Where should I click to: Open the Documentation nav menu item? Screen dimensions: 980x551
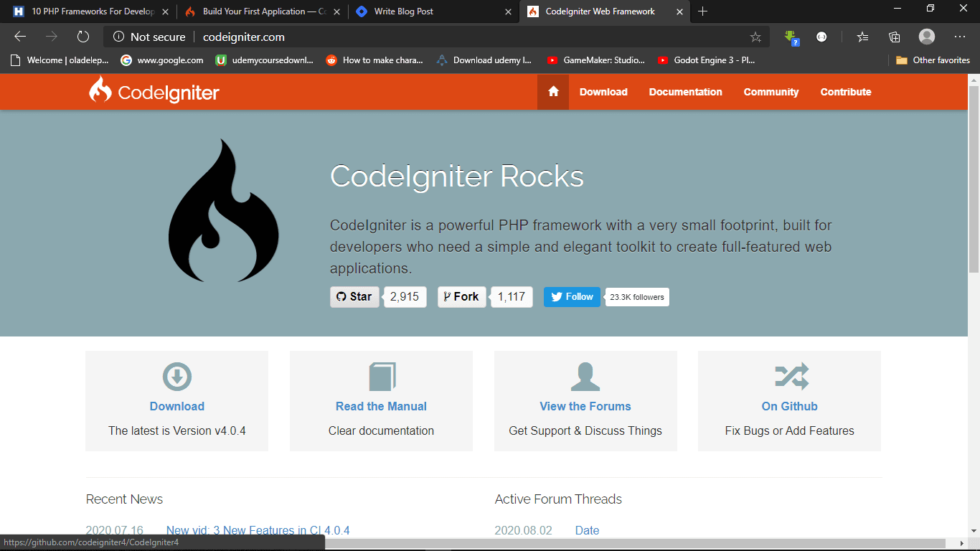coord(685,92)
